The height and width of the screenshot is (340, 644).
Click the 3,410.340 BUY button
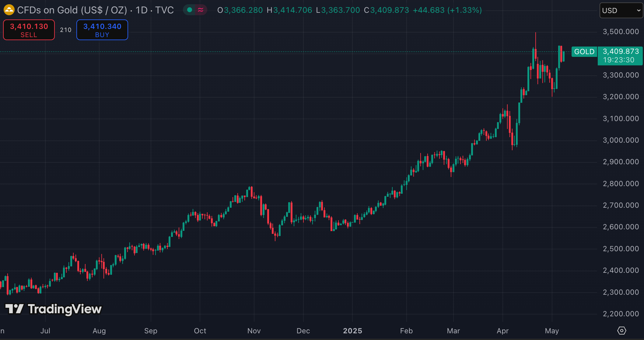[102, 30]
